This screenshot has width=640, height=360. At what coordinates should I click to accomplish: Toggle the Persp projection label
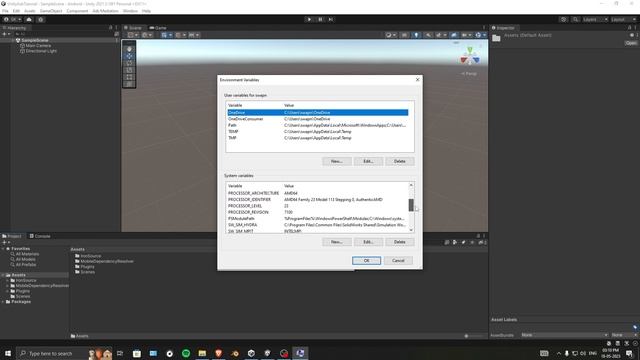(x=469, y=73)
